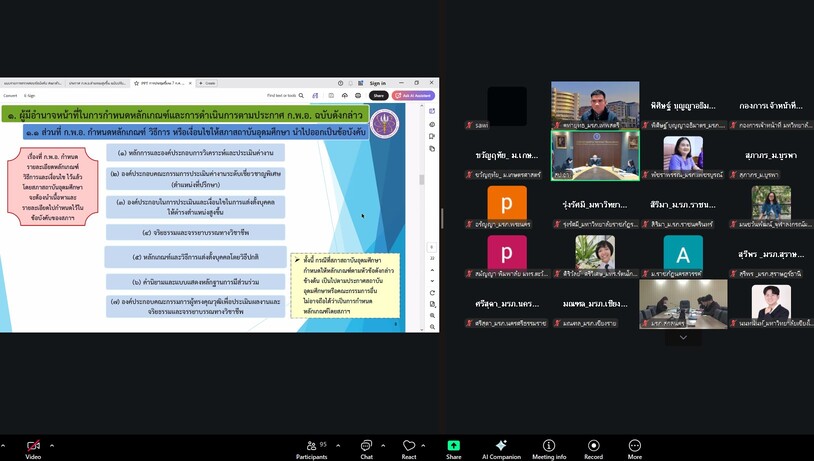The height and width of the screenshot is (461, 814).
Task: Show more participants with the down chevron
Action: coord(683,337)
